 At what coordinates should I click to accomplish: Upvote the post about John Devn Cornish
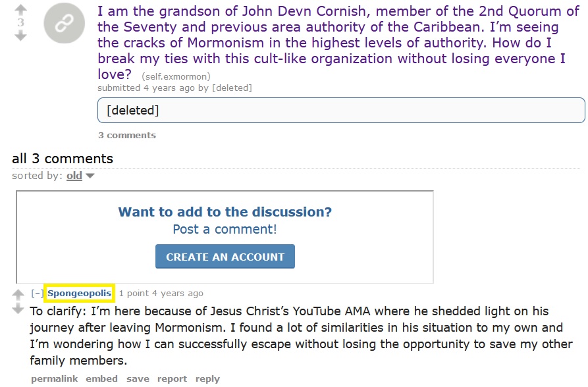[20, 9]
